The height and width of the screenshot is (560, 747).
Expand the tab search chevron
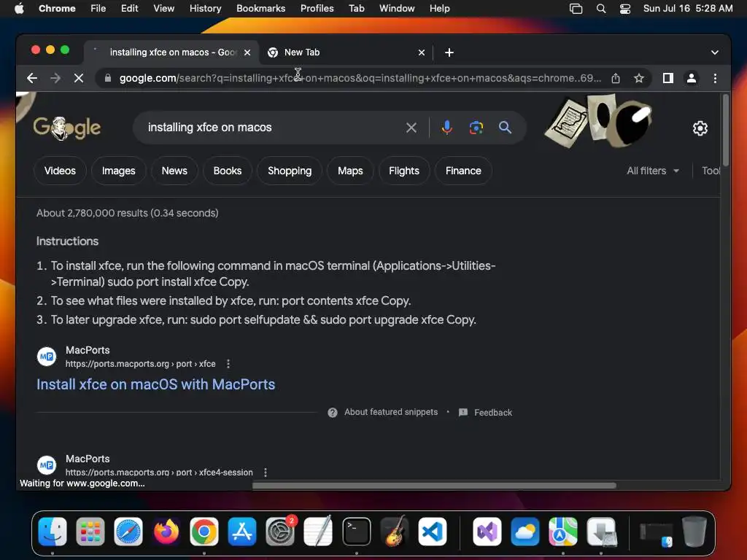(x=715, y=52)
